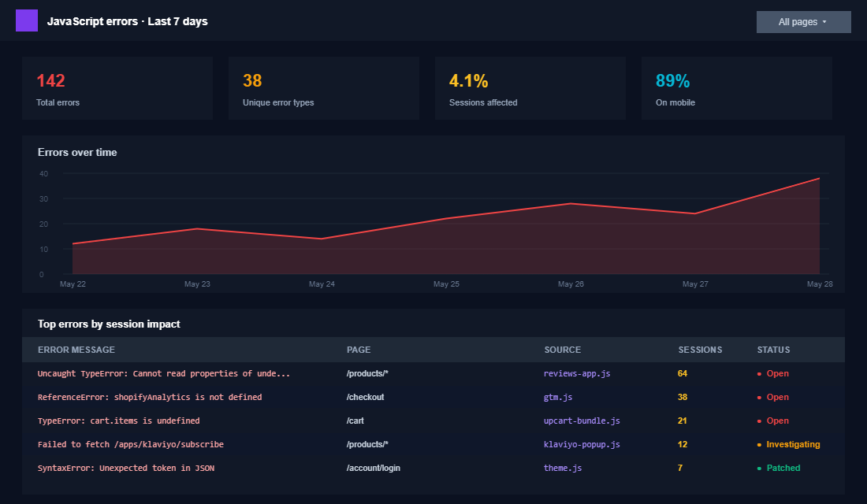Screen dimensions: 867x504
Task: Click the 12 sessions count
Action: 683,444
